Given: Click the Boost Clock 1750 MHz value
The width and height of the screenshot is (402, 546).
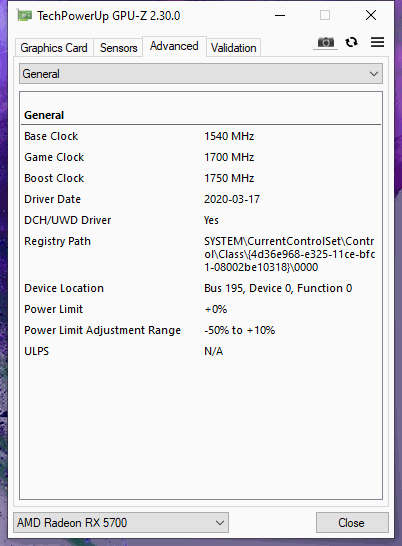Looking at the screenshot, I should coord(229,178).
